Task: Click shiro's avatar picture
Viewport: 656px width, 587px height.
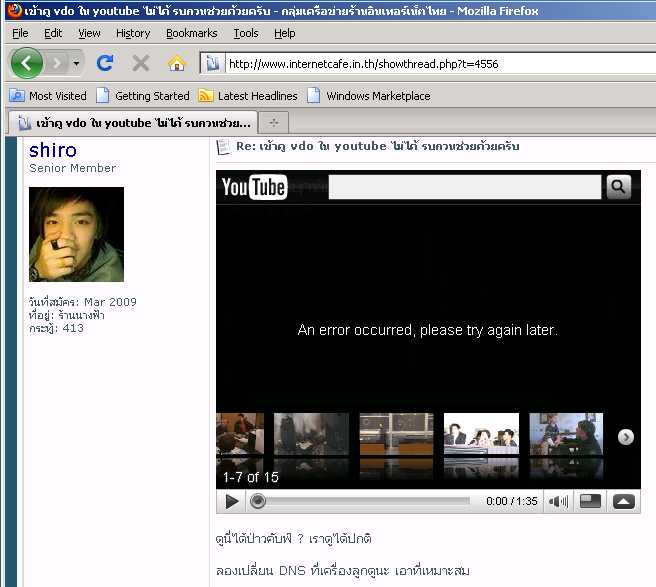Action: click(x=76, y=234)
